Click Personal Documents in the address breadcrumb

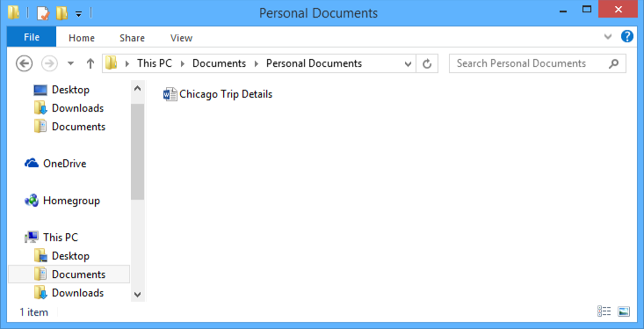[x=315, y=63]
